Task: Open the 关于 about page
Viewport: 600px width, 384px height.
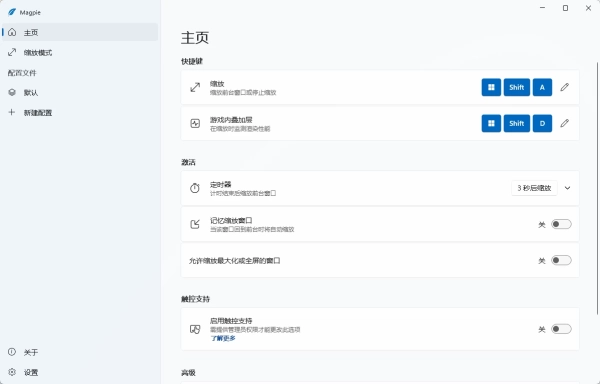Action: [x=80, y=352]
